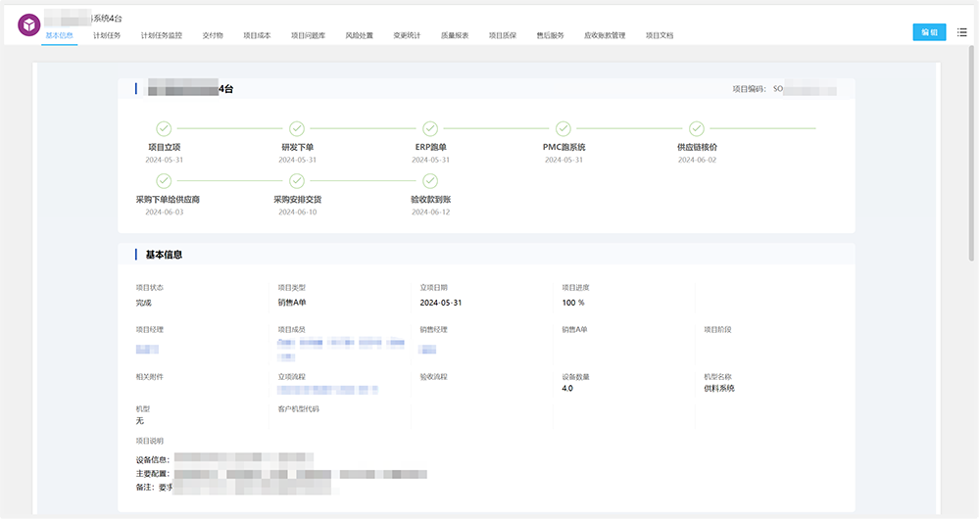
Task: Click the PMC跑系统 check circle step
Action: (x=563, y=128)
